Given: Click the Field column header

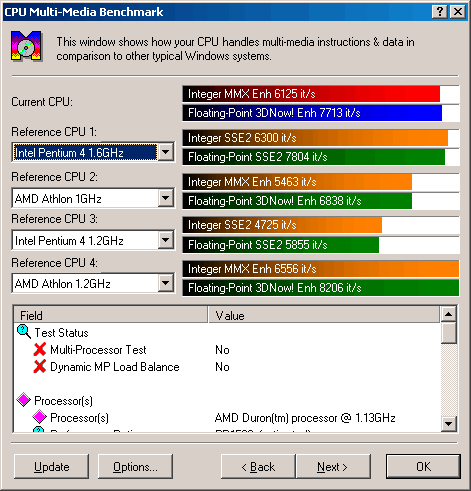Looking at the screenshot, I should pyautogui.click(x=111, y=315).
